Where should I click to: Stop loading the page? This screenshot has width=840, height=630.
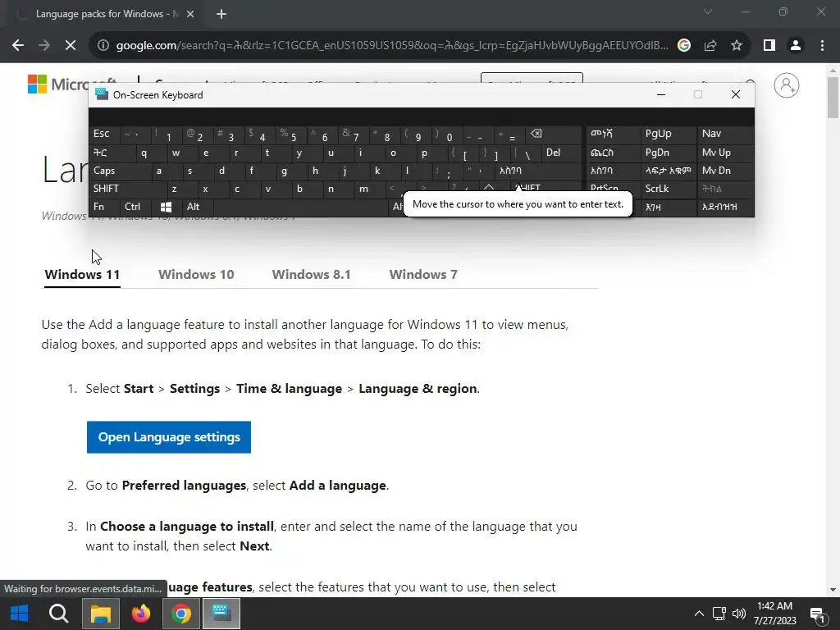[x=71, y=46]
